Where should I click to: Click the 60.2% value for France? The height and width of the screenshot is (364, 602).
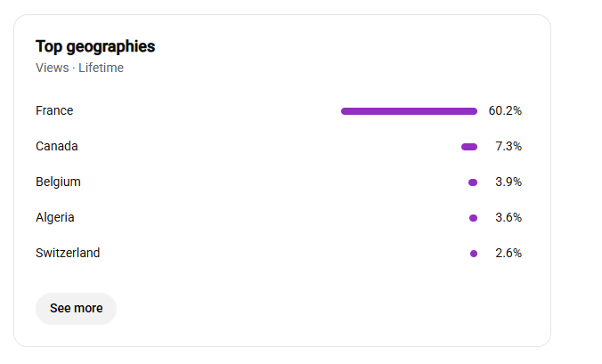pos(505,111)
